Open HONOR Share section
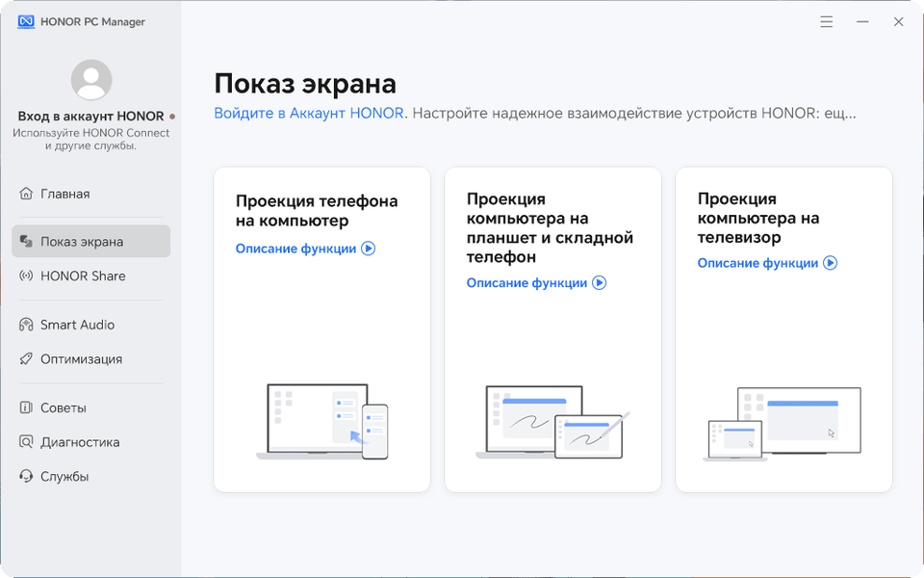924x578 pixels. pyautogui.click(x=91, y=276)
